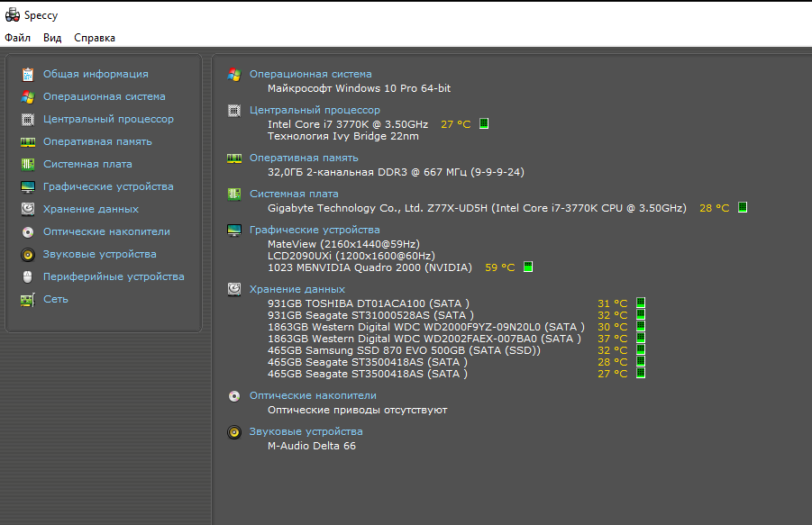Open the Файл menu
Image resolution: width=812 pixels, height=525 pixels.
(x=18, y=38)
